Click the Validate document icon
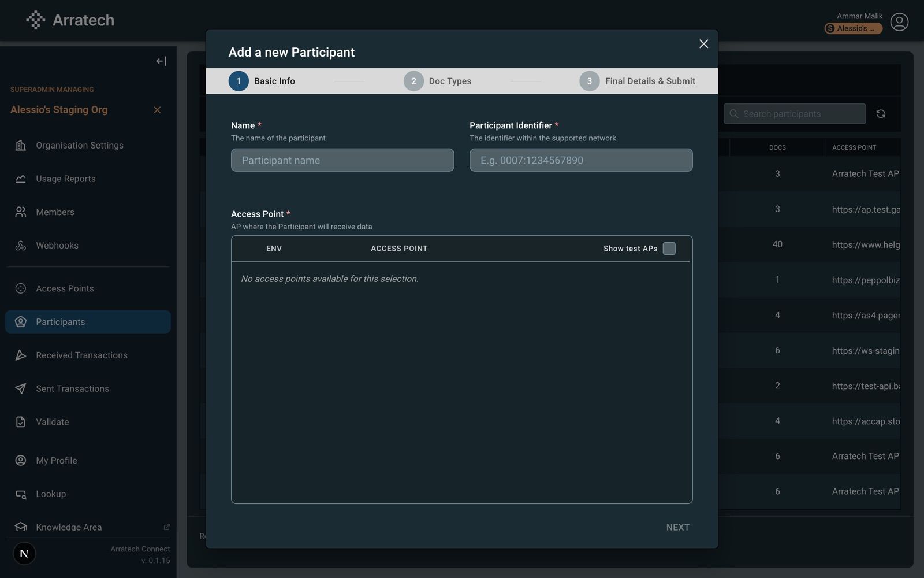 point(21,422)
